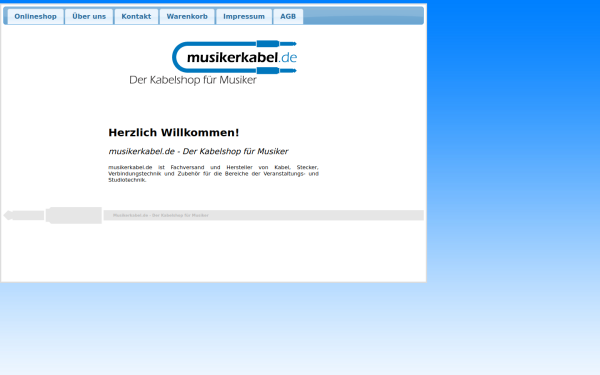Click the footer text 'Musikerkabel.de - Der Kabelshop für Musiker'

click(x=161, y=215)
